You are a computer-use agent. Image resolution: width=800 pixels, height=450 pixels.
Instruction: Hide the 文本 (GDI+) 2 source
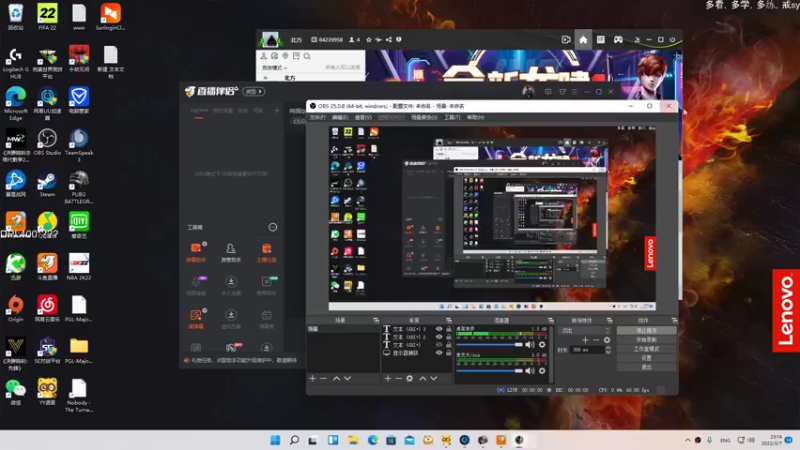point(439,337)
